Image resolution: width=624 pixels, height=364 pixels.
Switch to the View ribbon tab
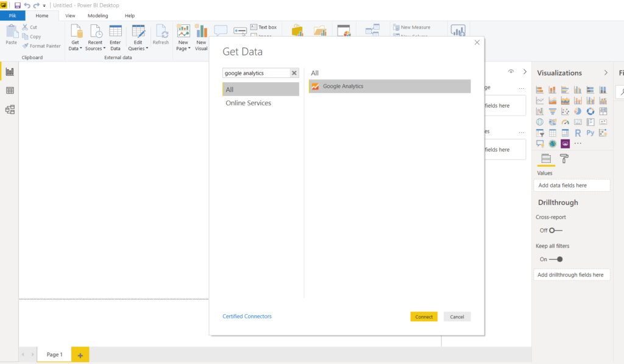coord(70,15)
